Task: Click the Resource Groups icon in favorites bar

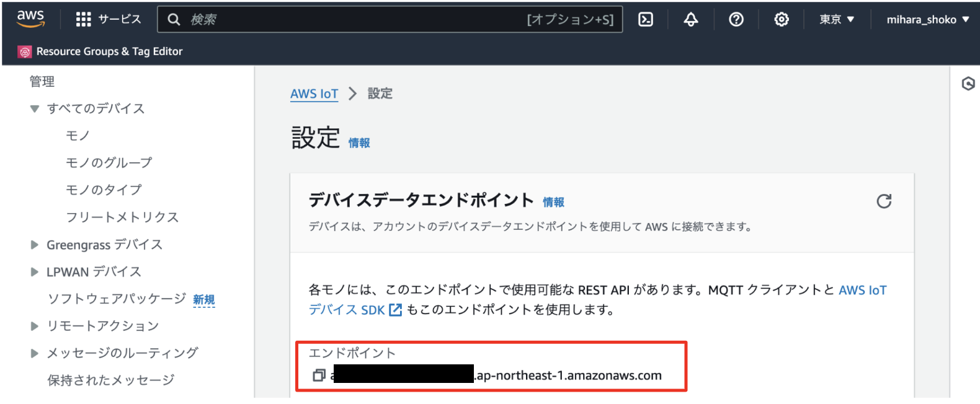Action: 25,52
